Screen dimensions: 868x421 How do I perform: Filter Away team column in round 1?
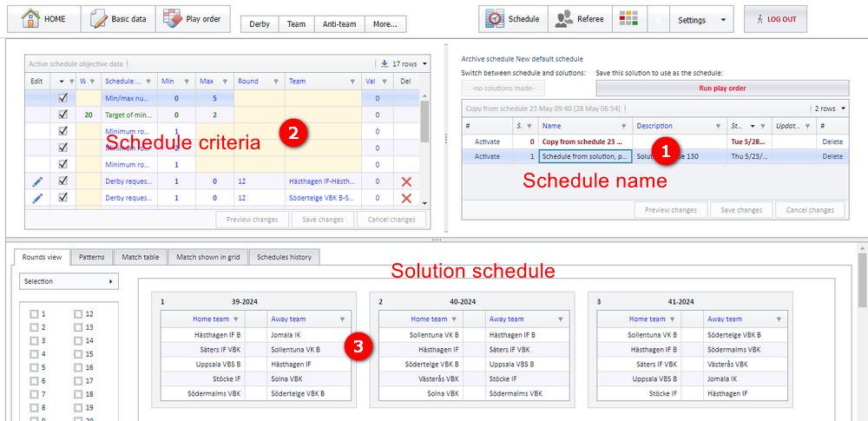342,319
